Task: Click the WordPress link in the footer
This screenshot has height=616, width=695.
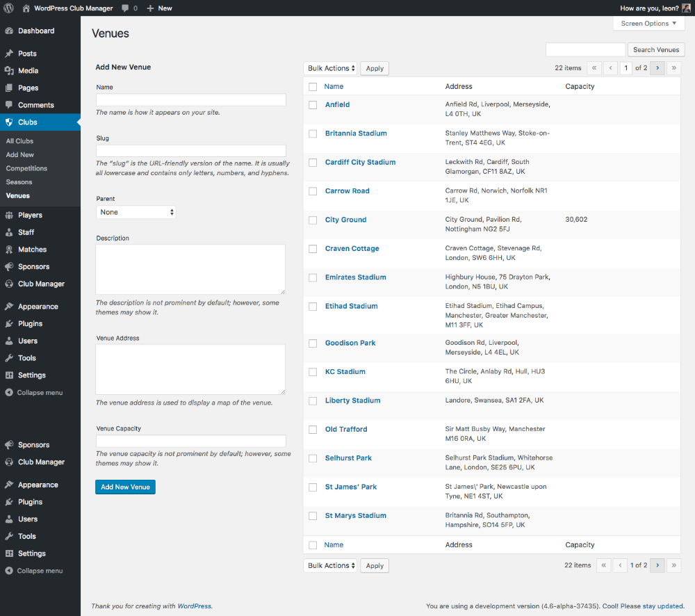Action: click(194, 606)
